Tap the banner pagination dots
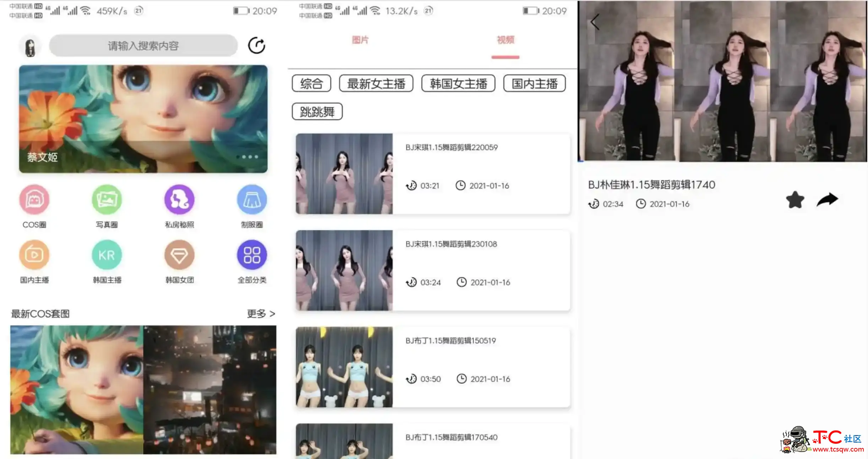Screen dimensions: 868x459 tap(247, 157)
